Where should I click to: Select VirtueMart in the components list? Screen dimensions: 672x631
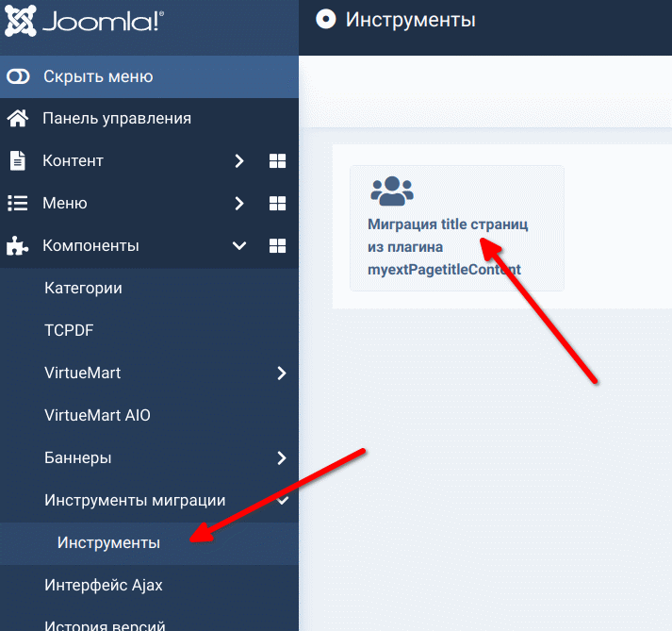82,373
